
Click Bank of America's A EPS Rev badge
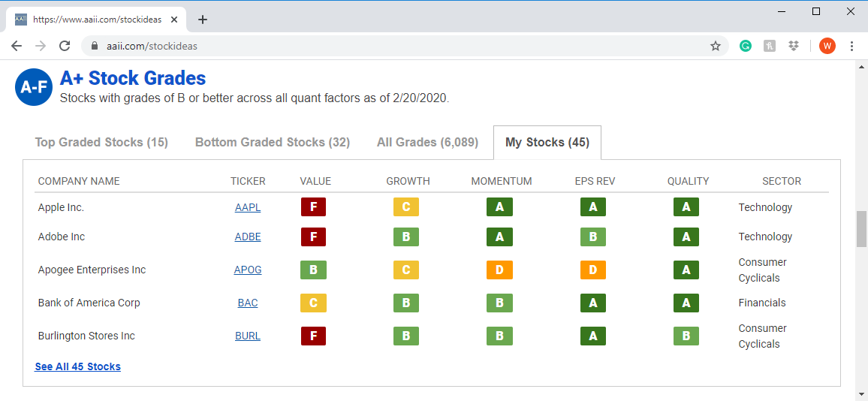[593, 303]
